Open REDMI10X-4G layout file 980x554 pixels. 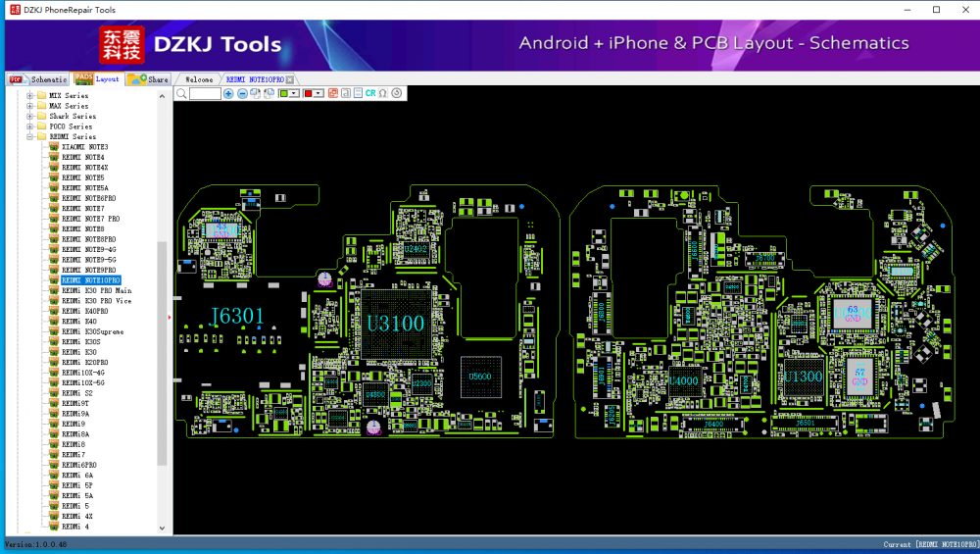click(83, 373)
